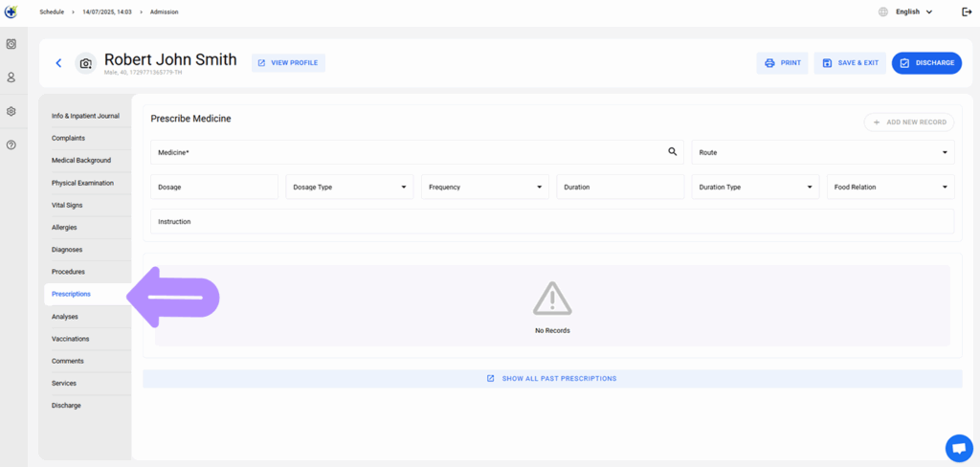
Task: Open the English language dropdown
Action: point(914,11)
